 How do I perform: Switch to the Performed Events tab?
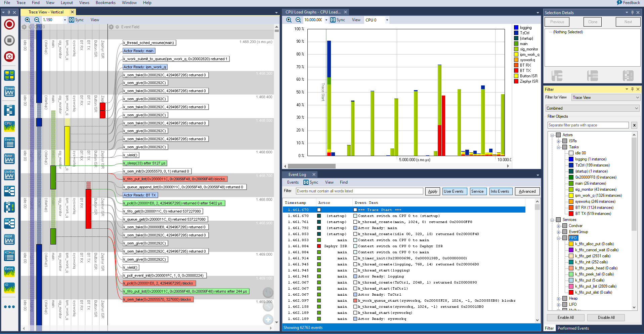pyautogui.click(x=573, y=328)
